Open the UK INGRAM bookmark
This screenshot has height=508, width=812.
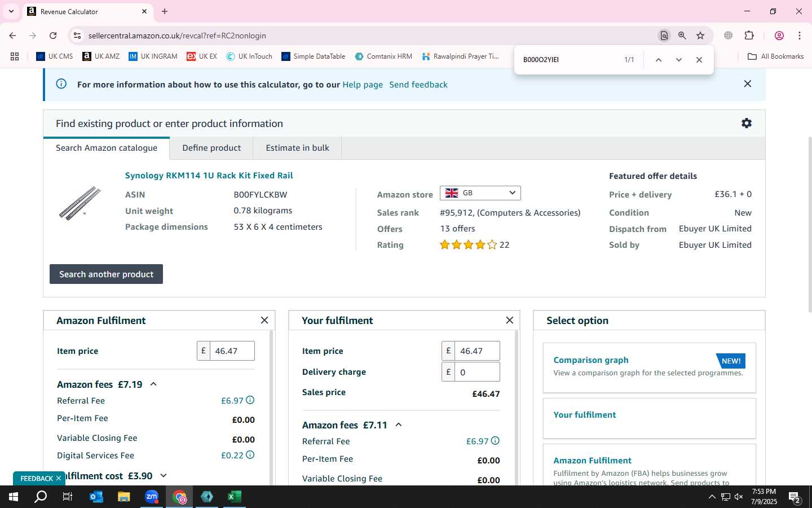153,56
